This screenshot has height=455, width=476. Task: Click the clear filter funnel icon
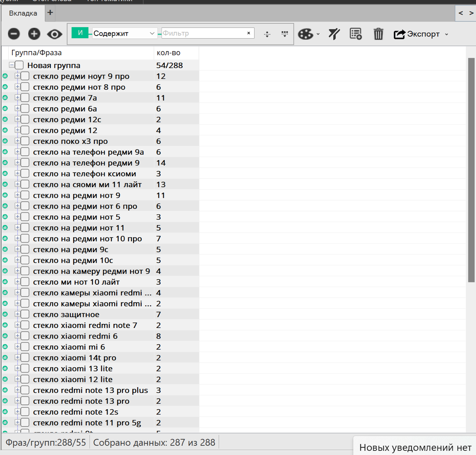tap(334, 34)
